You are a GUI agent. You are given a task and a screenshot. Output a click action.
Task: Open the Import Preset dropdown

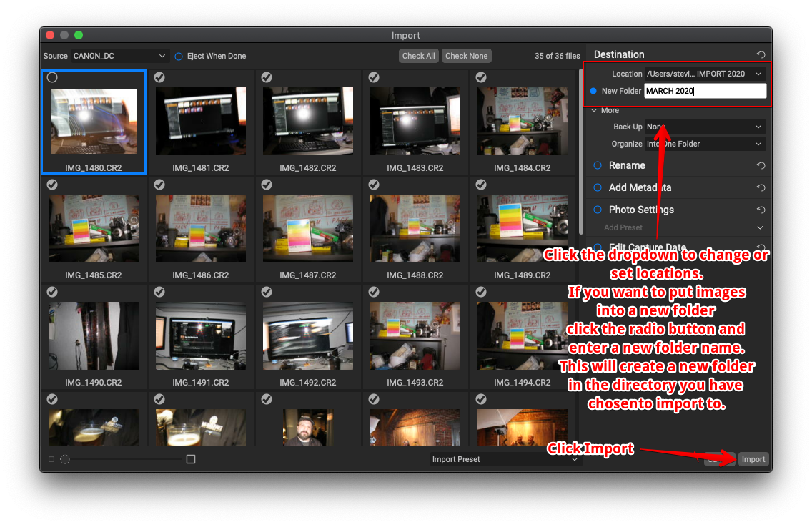(505, 459)
